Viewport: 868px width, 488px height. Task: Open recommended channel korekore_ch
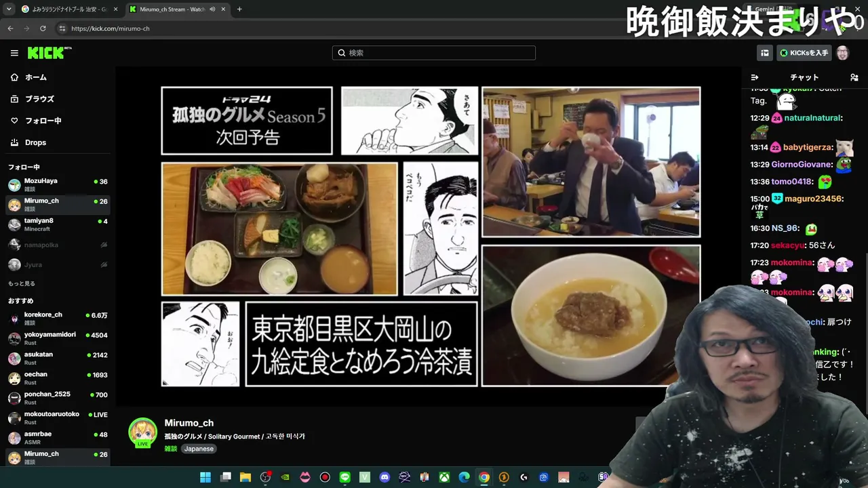pyautogui.click(x=58, y=318)
